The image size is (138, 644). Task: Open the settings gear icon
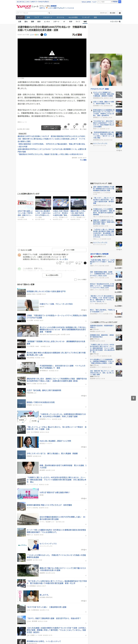click(120, 13)
